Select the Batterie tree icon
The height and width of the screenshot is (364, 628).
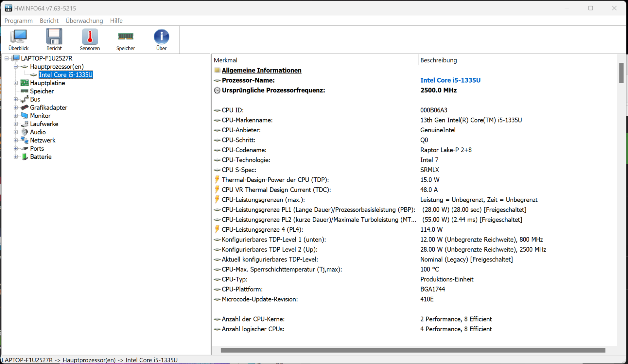[x=25, y=157]
